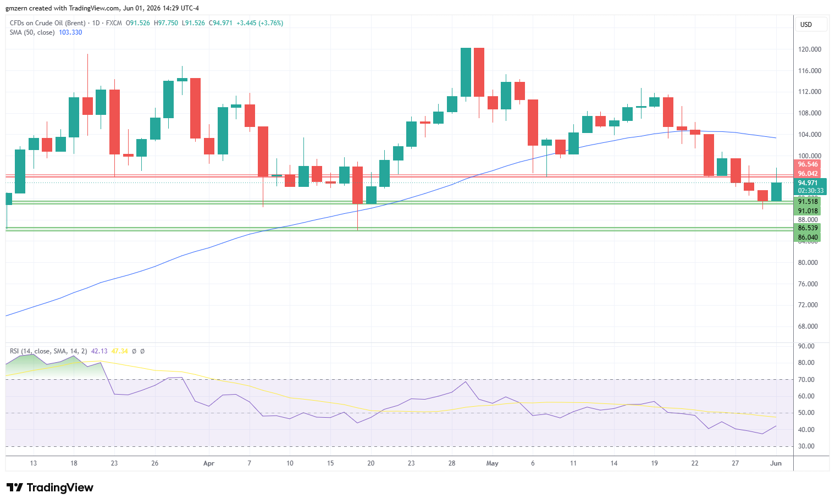Screen dimensions: 835x504
Task: Click 70.00 on the RSI axis
Action: (x=806, y=380)
